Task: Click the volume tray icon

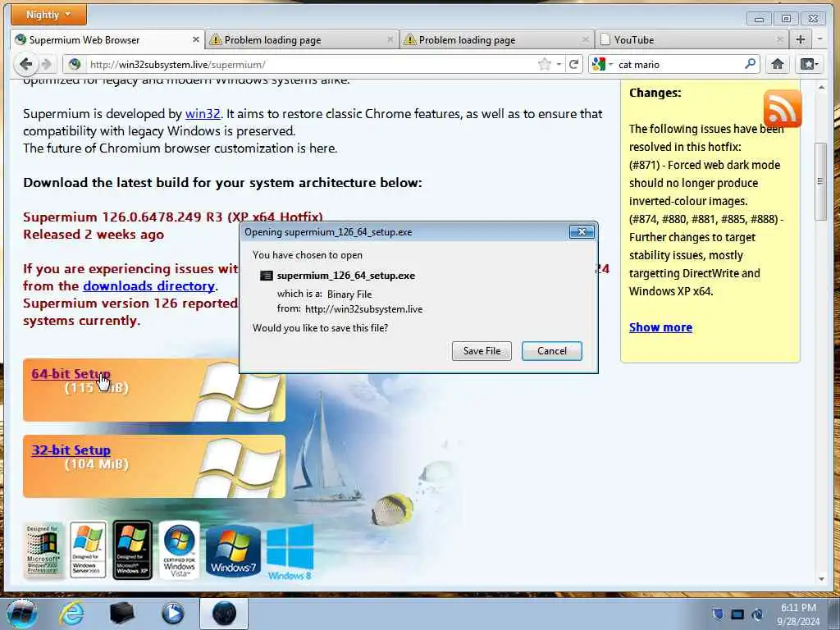Action: [x=757, y=614]
